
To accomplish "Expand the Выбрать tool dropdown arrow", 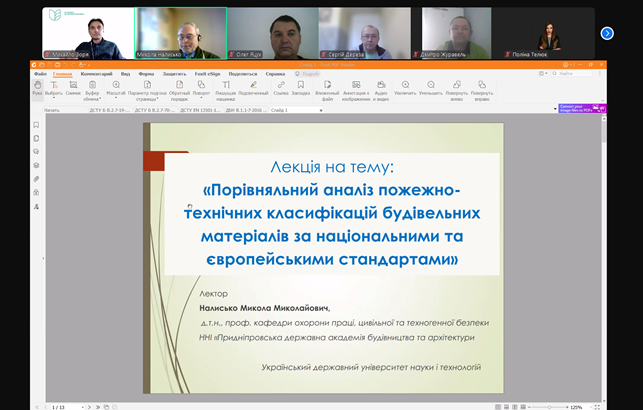I will [54, 98].
